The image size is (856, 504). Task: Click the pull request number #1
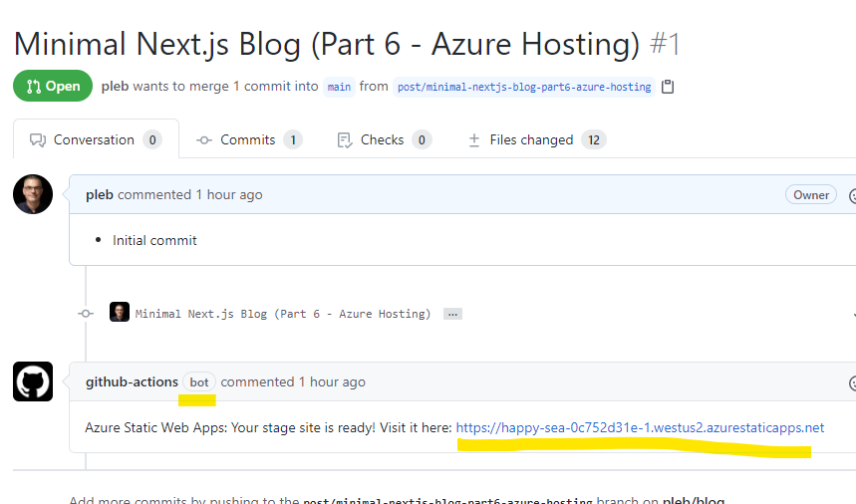(x=665, y=44)
